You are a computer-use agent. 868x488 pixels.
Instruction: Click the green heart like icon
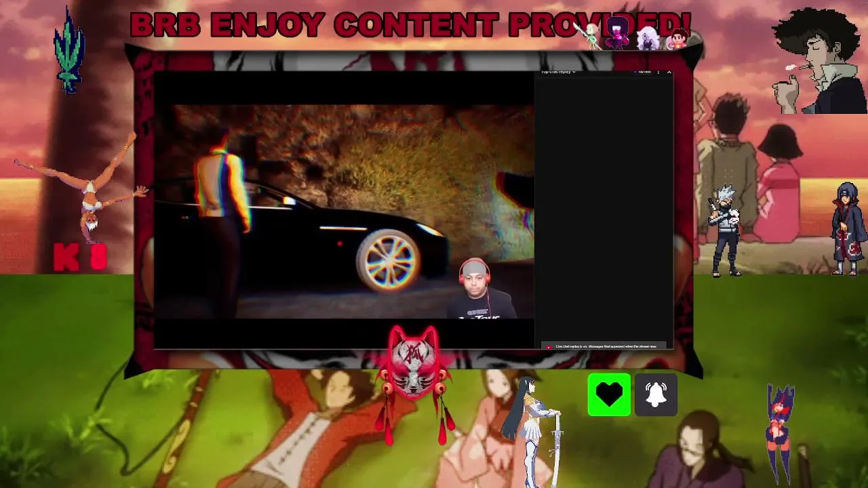[609, 394]
